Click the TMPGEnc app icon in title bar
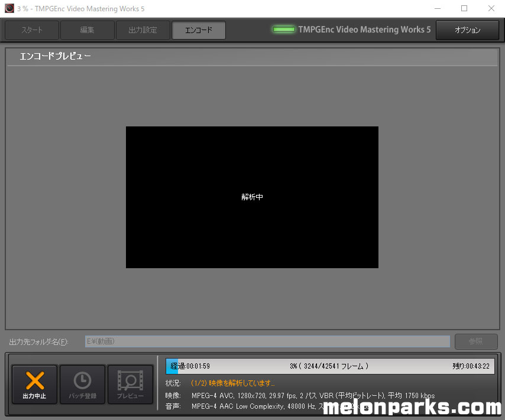The image size is (505, 420). 9,8
